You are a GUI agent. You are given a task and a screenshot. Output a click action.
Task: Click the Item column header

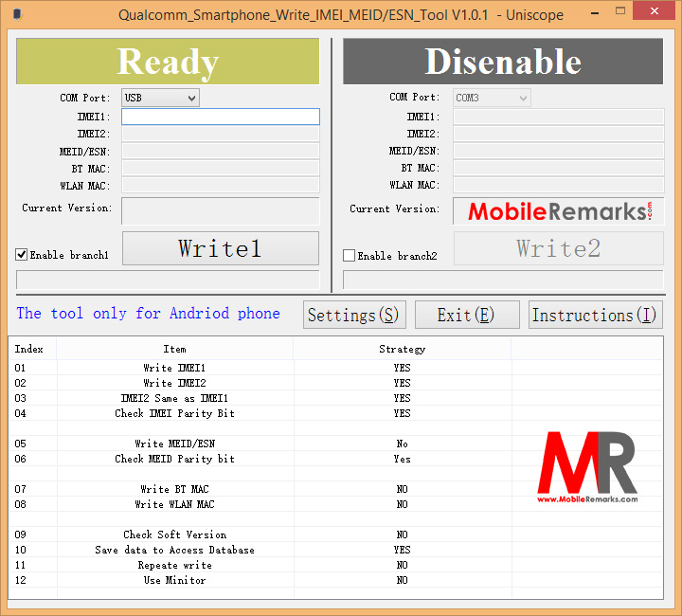(175, 349)
